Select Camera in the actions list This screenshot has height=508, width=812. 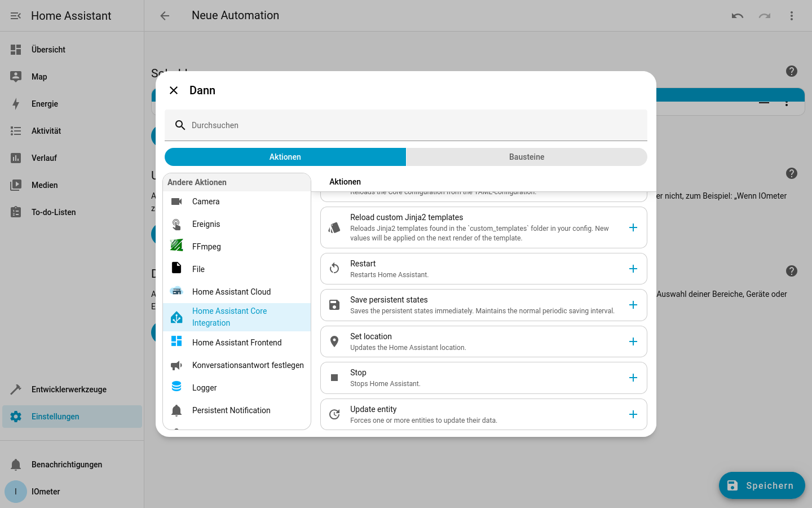tap(237, 202)
